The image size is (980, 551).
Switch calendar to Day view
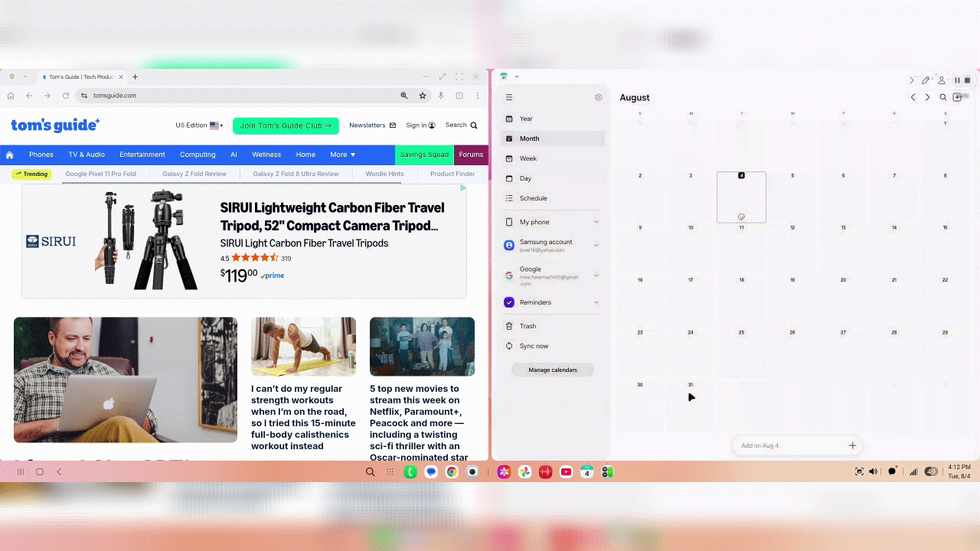[553, 178]
